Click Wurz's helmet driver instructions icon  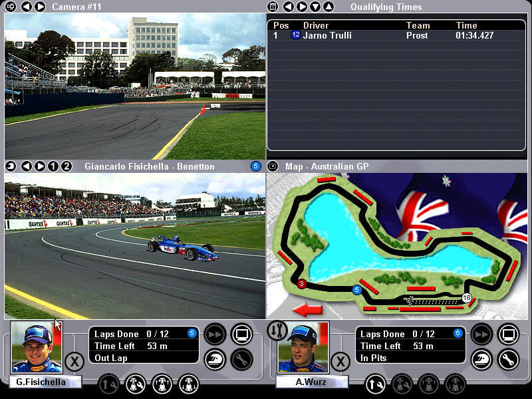click(481, 360)
